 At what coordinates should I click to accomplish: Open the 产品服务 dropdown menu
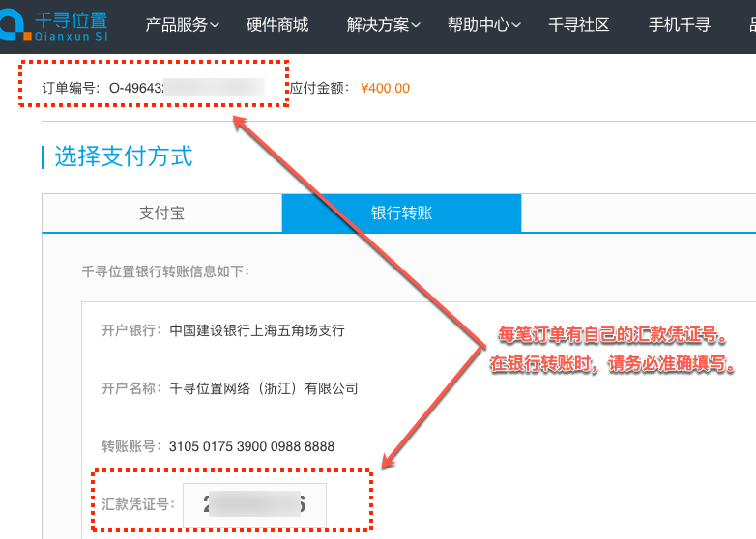[183, 25]
